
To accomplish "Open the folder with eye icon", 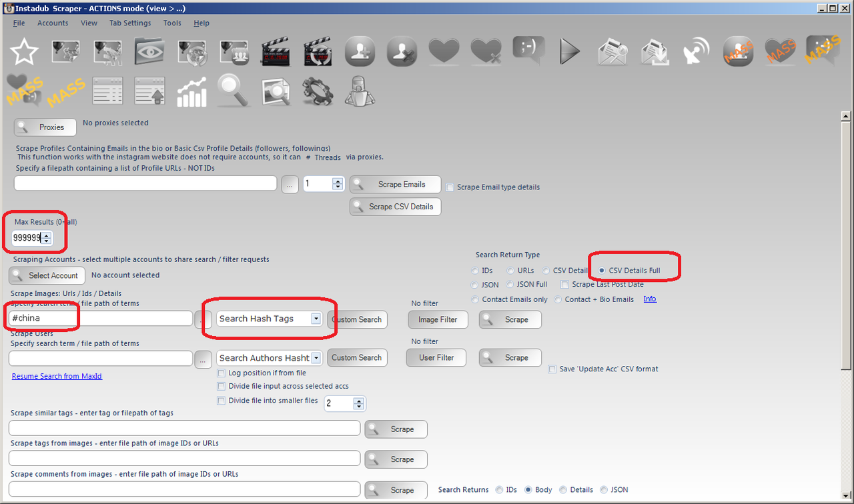I will click(150, 51).
